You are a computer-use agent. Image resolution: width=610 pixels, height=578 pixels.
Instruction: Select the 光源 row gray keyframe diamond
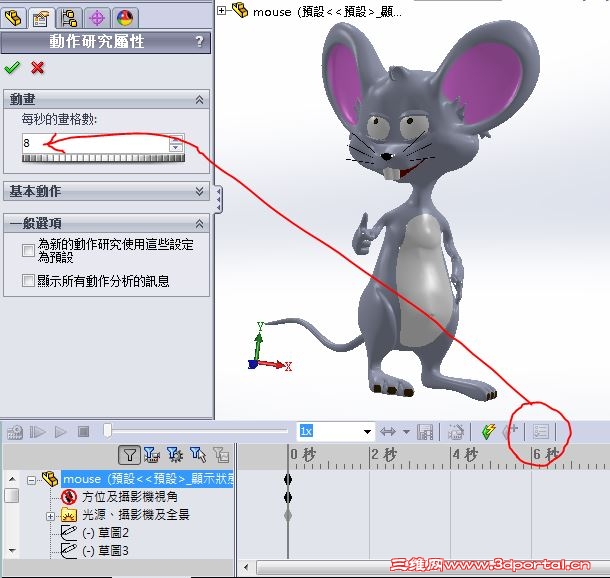point(288,515)
